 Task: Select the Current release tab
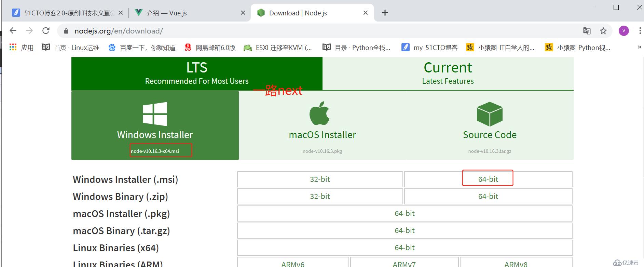coord(448,74)
